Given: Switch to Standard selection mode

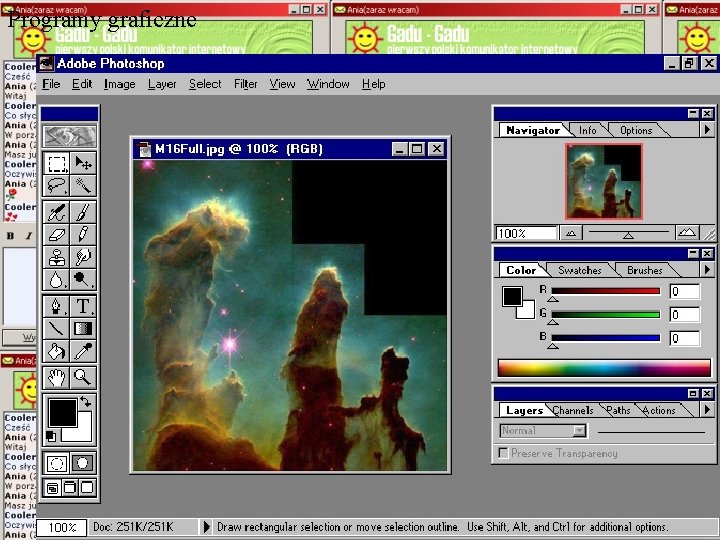Looking at the screenshot, I should tap(56, 463).
